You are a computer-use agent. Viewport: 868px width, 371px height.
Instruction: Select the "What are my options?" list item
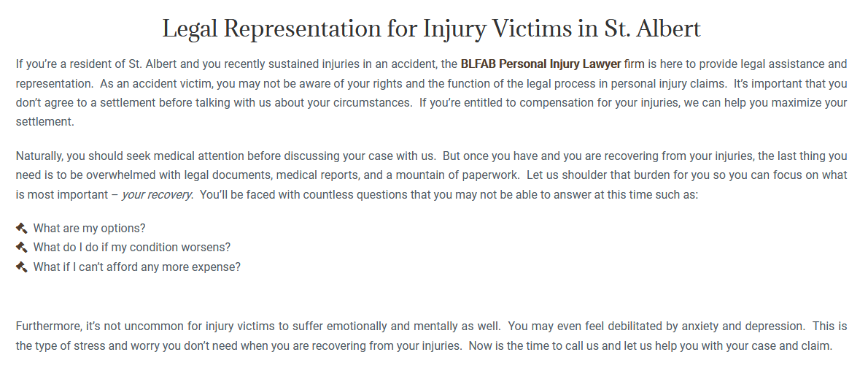pos(89,228)
